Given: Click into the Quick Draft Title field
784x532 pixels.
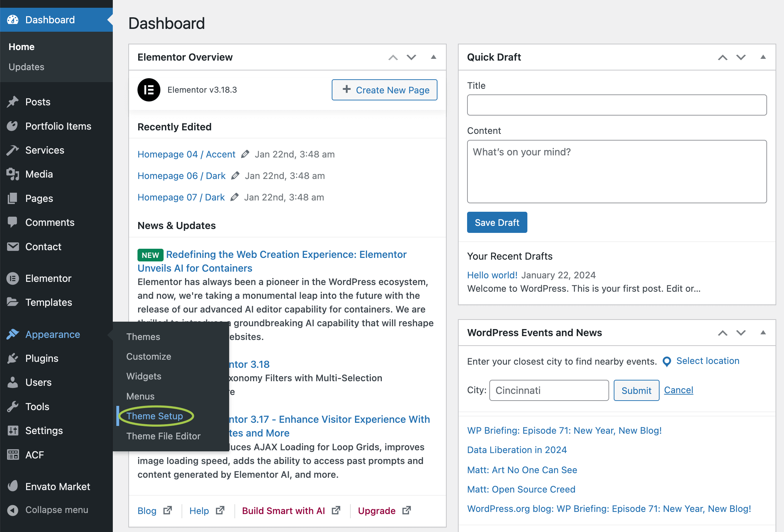Looking at the screenshot, I should tap(617, 105).
